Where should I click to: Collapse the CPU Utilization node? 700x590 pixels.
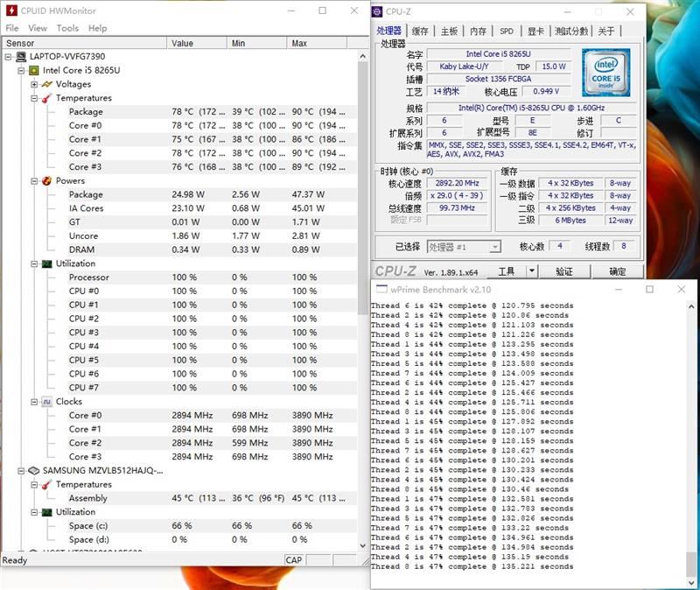tap(34, 264)
